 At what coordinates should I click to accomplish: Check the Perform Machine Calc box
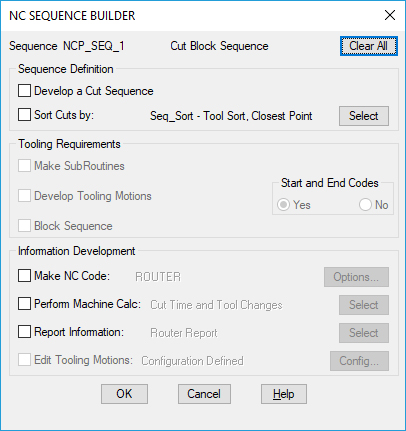coord(24,304)
